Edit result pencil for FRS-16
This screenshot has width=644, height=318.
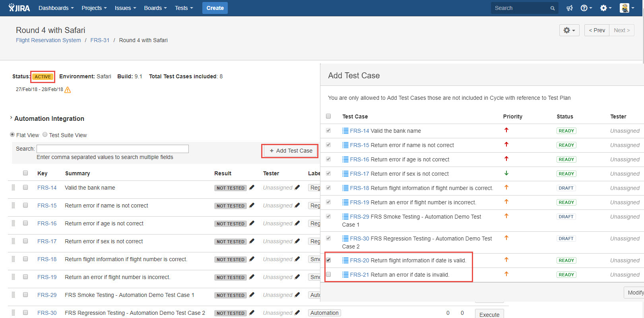pos(252,223)
